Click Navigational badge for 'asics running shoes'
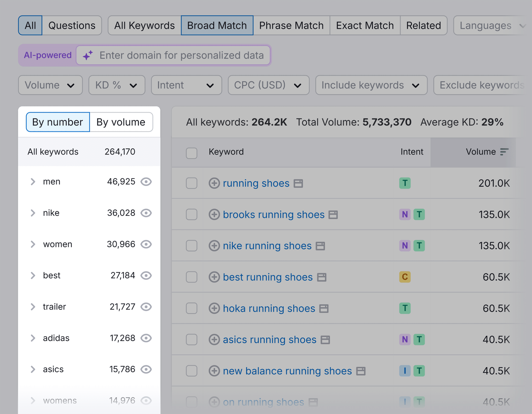Screen dimensions: 532x414 [405, 339]
